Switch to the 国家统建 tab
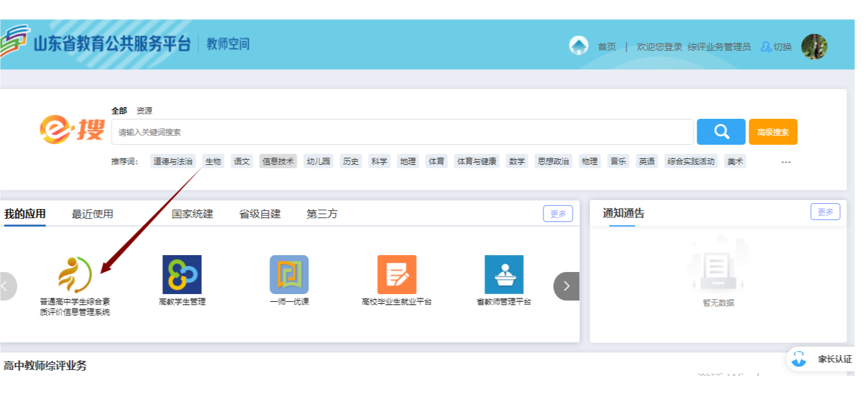 192,214
